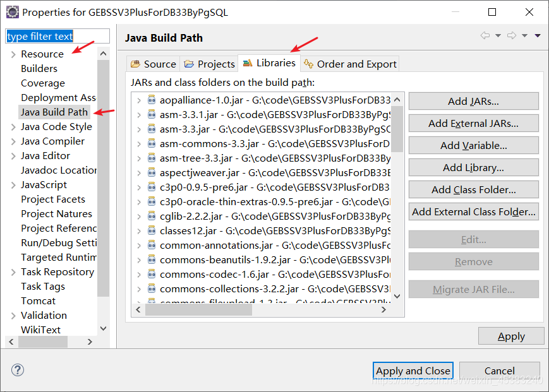The width and height of the screenshot is (549, 392).
Task: Select the common-annotations.jar list entry
Action: [275, 246]
